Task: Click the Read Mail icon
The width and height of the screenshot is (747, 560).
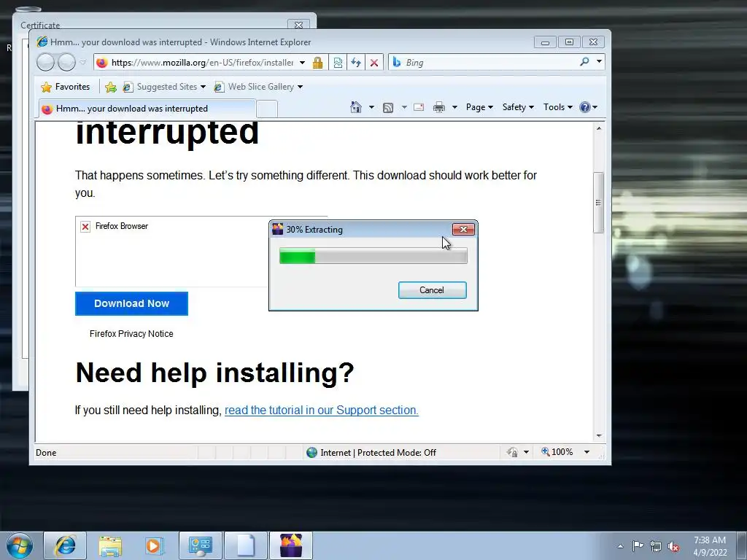Action: [x=419, y=107]
